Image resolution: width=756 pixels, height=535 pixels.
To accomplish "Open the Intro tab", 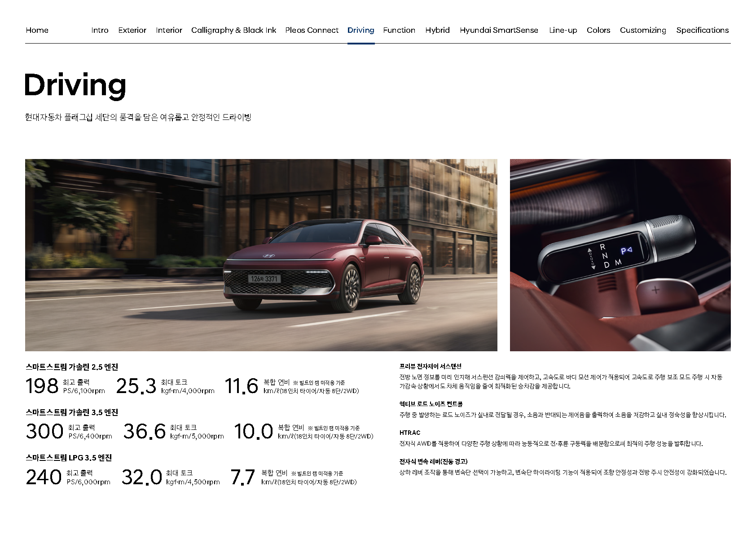I will [x=100, y=30].
